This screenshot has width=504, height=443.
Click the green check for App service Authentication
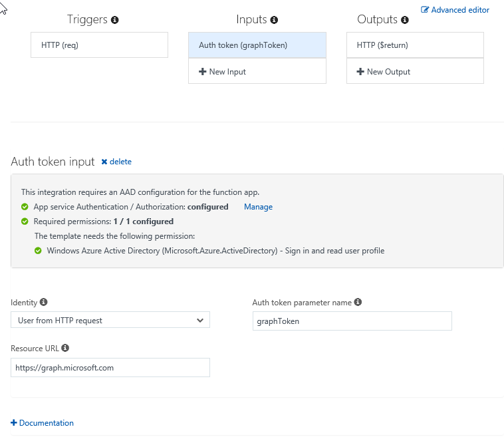point(25,207)
